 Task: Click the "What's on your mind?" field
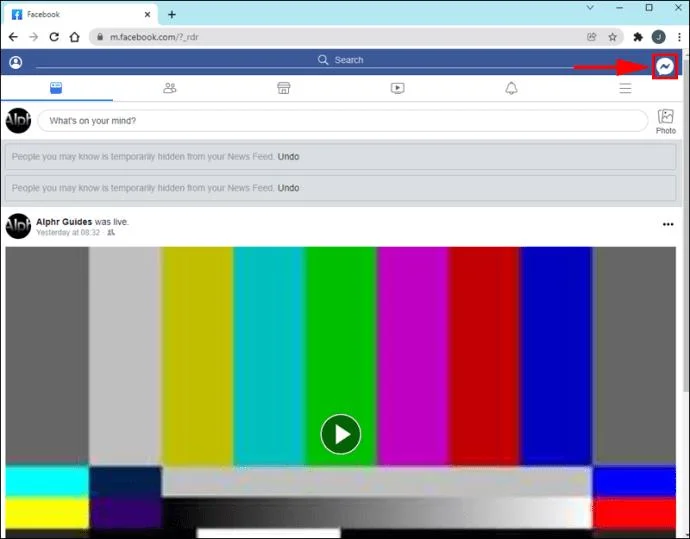pos(343,121)
